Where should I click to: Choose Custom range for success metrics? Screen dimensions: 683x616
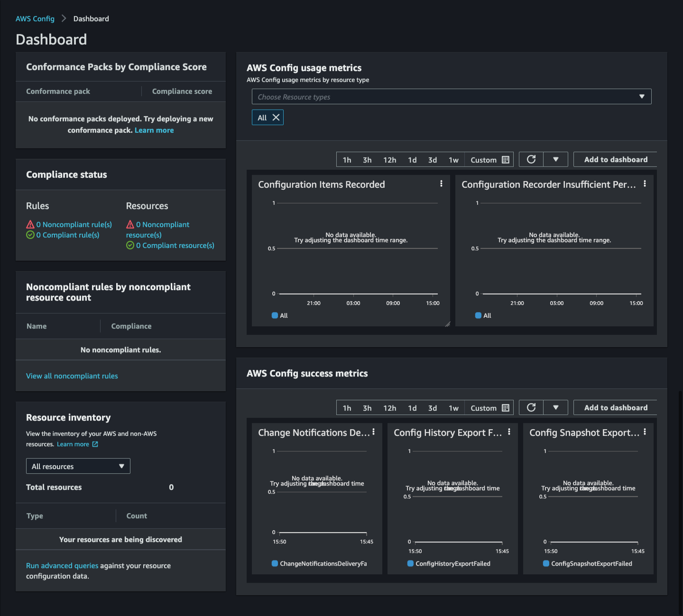[489, 408]
